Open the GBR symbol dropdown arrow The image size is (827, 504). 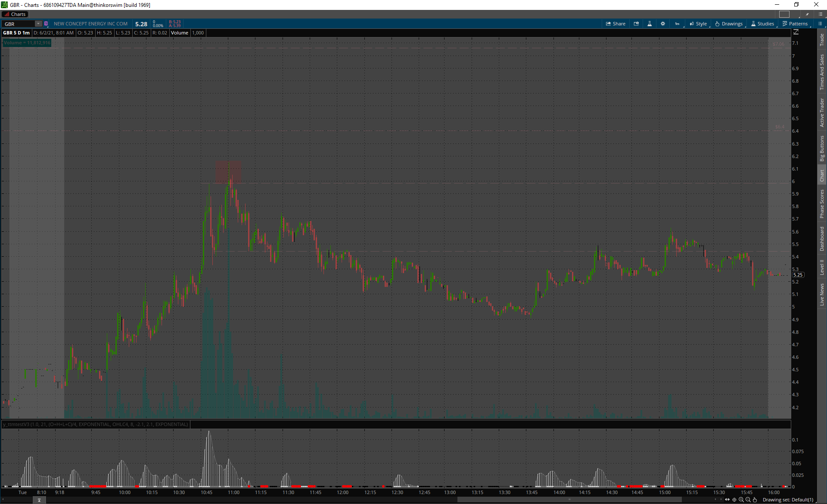click(38, 24)
